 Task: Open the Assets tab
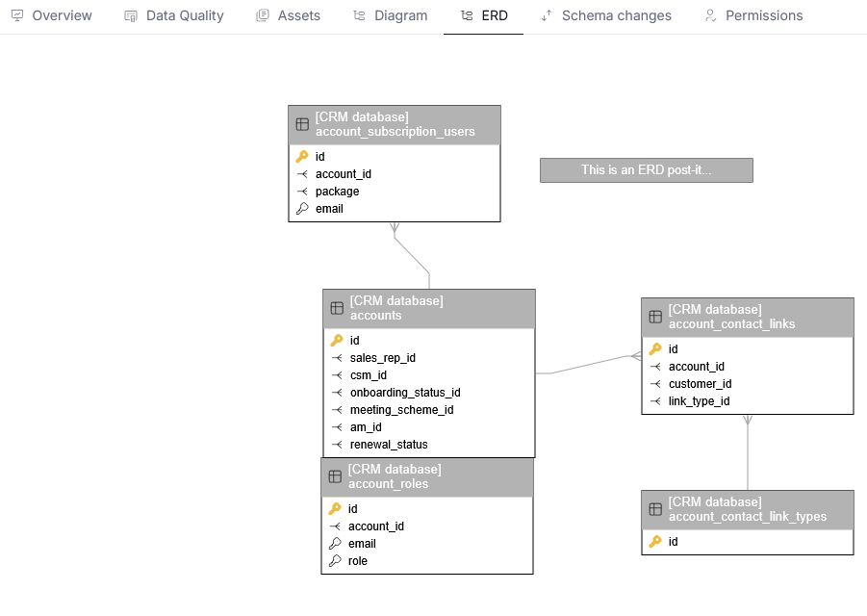(x=289, y=15)
